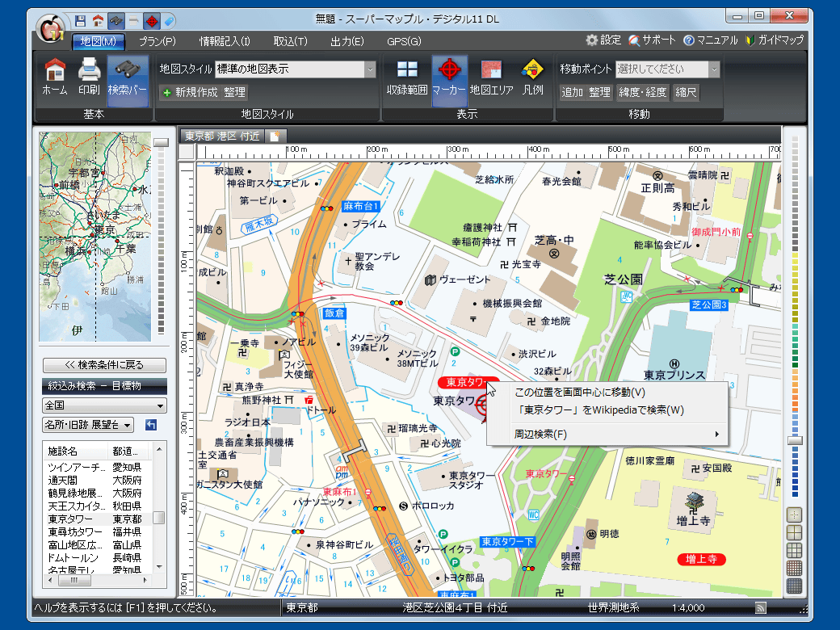Select the brown fine grid density button
The image size is (840, 630).
click(x=795, y=568)
